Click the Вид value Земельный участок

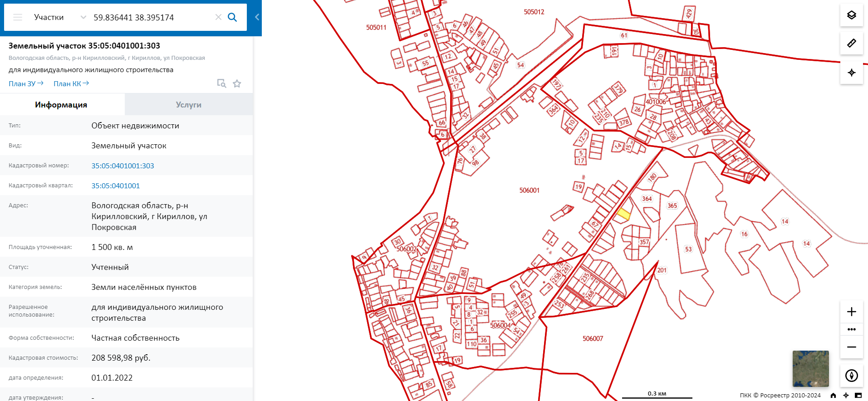(x=129, y=146)
